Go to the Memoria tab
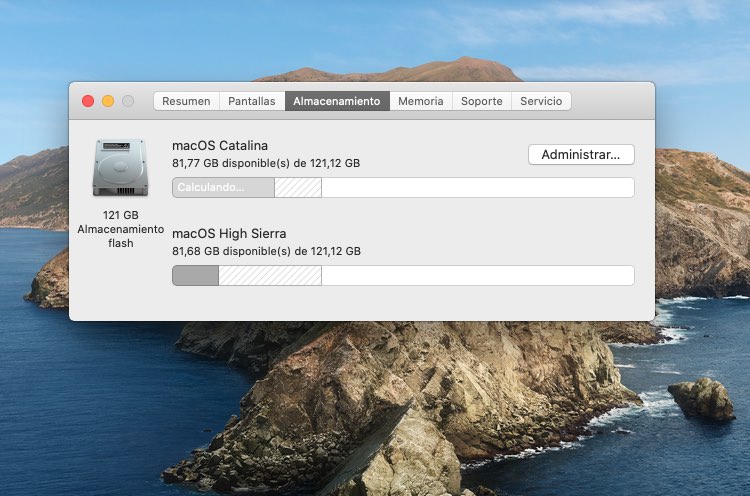Viewport: 750px width, 496px height. pyautogui.click(x=421, y=101)
